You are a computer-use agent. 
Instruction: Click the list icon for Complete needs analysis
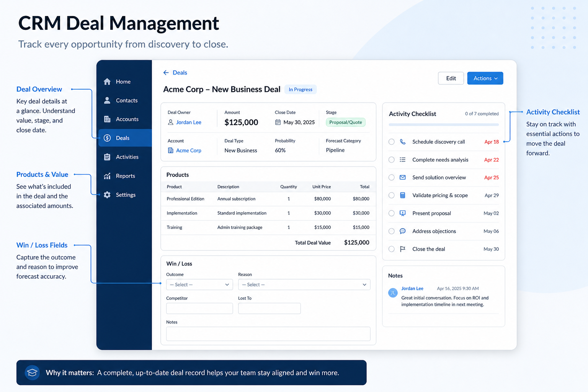point(403,160)
